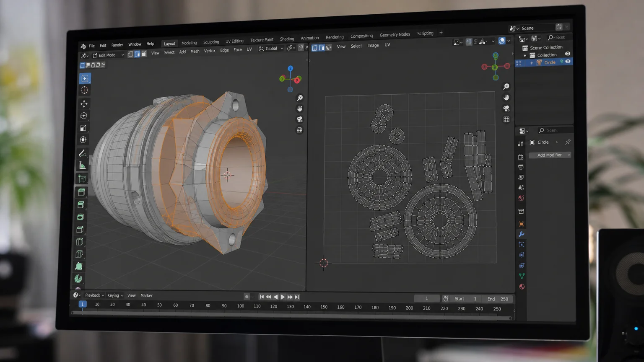Screen dimensions: 644x362
Task: Click the zoom magnifier in the 3D viewport
Action: coord(300,98)
